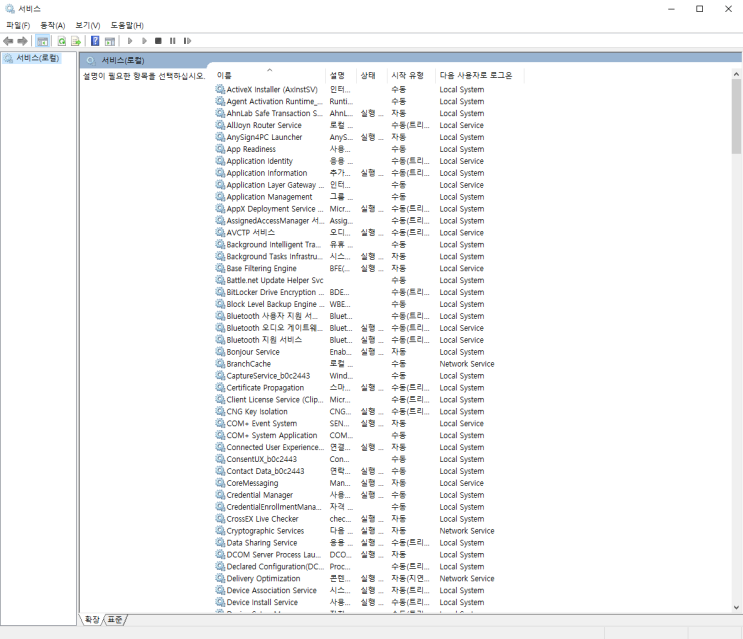Pause the service with the pause icon
The width and height of the screenshot is (743, 639).
172,41
